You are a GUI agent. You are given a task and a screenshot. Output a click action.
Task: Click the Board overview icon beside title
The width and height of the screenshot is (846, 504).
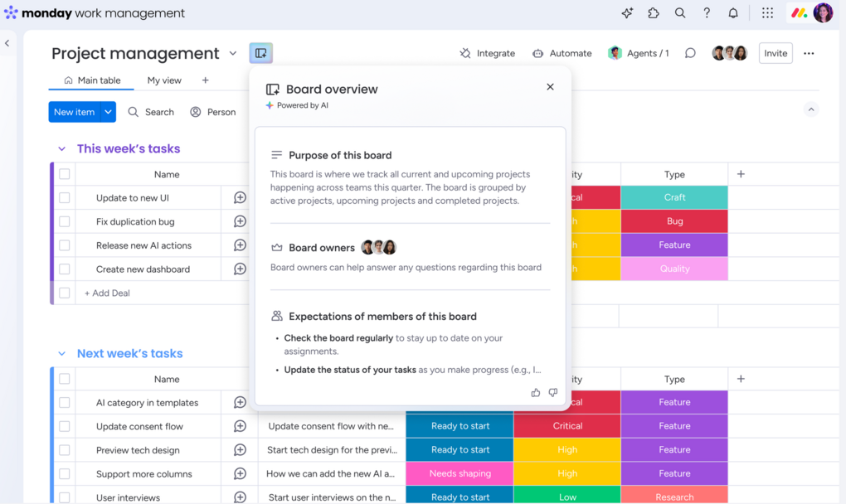click(260, 53)
